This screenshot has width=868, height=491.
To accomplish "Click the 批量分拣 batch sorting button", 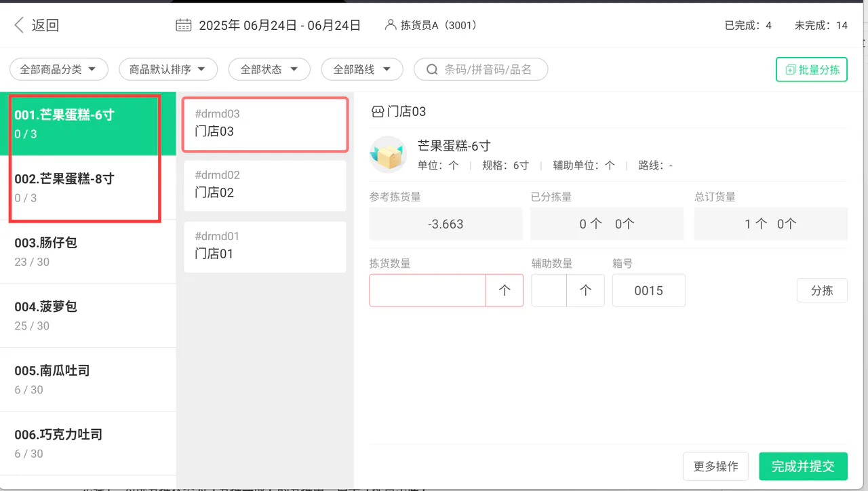I will pos(812,69).
